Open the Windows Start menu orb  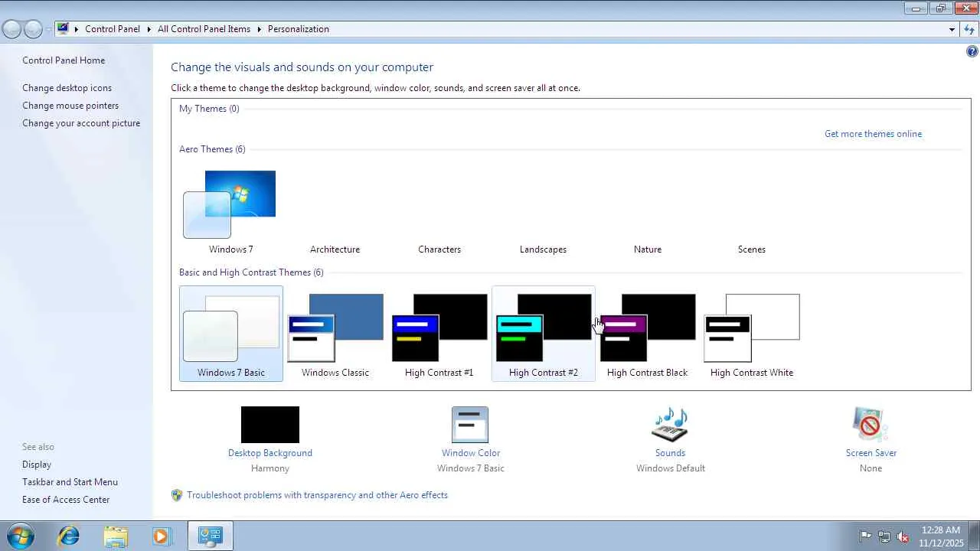[21, 536]
